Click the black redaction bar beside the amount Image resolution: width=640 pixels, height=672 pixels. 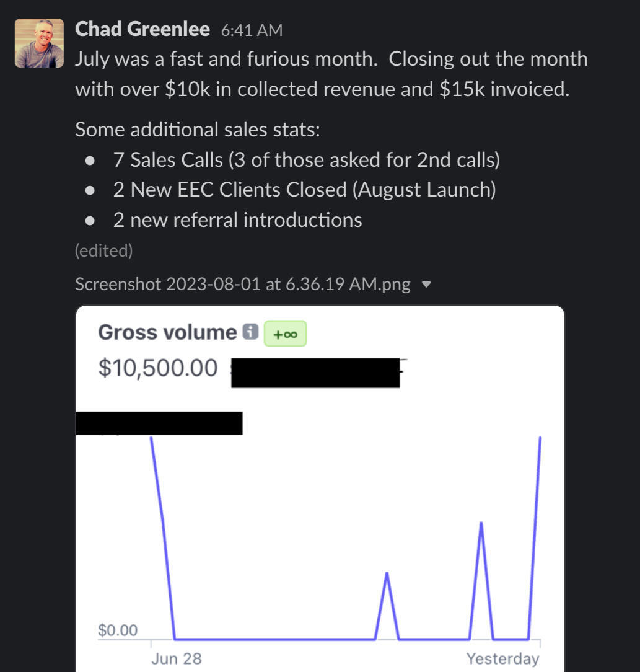click(315, 373)
